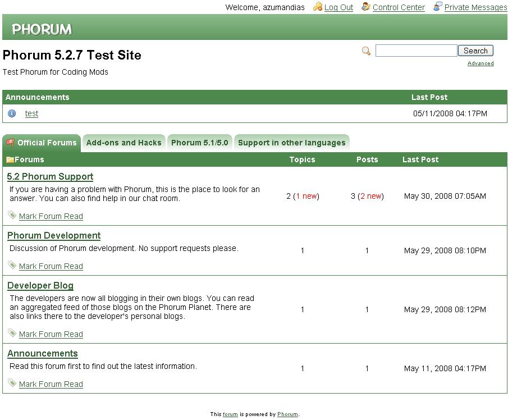The height and width of the screenshot is (420, 508).
Task: Mark 5.2 Phorum Support forum read
Action: click(51, 216)
